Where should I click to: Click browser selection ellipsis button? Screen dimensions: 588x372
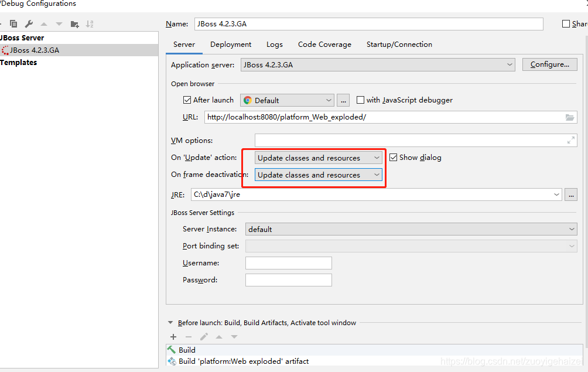tap(343, 100)
